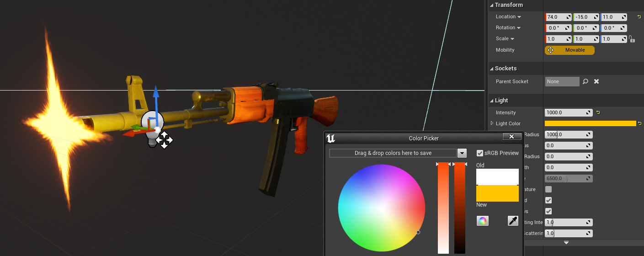
Task: Toggle the color wheel/spectrum mode button
Action: click(482, 221)
